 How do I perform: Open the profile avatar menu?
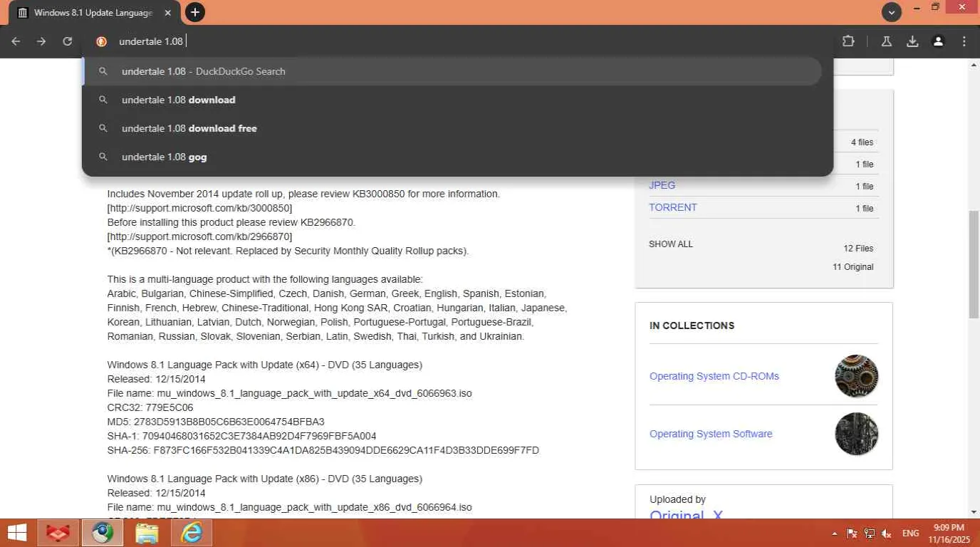[x=939, y=41]
